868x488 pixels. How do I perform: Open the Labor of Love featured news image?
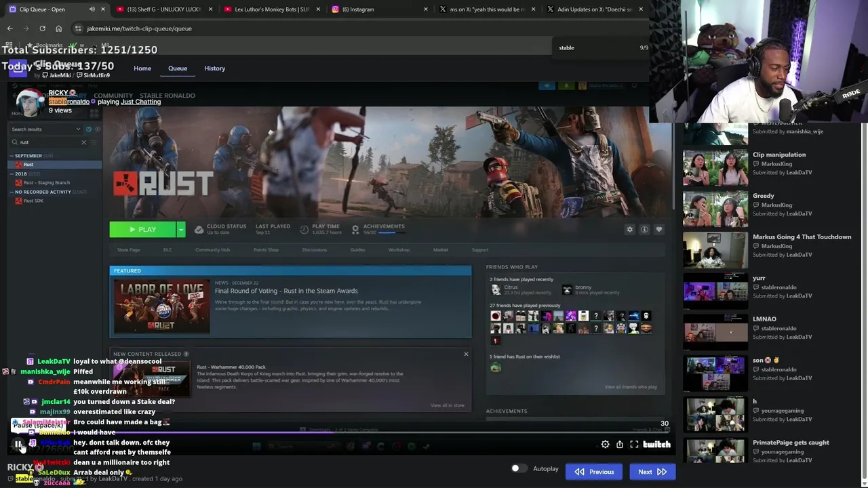[x=161, y=308]
